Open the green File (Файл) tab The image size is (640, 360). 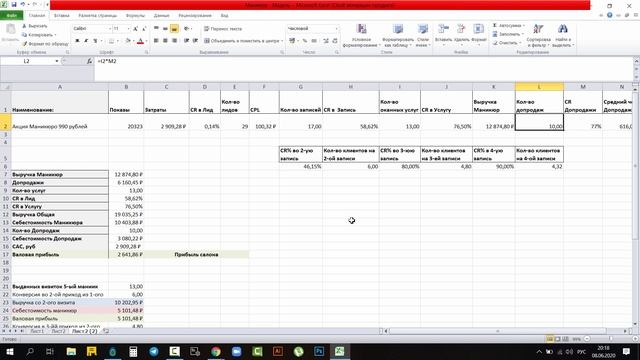pos(12,16)
